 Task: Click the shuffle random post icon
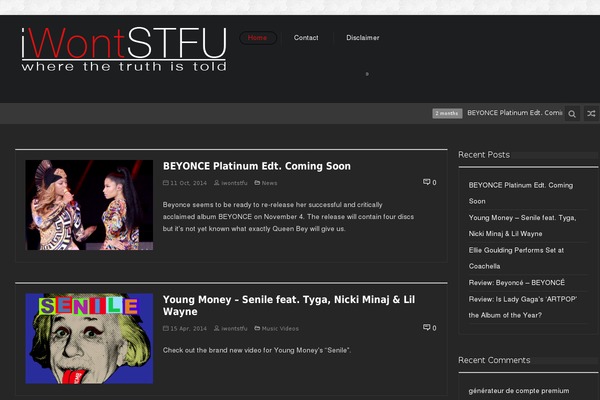(x=591, y=114)
